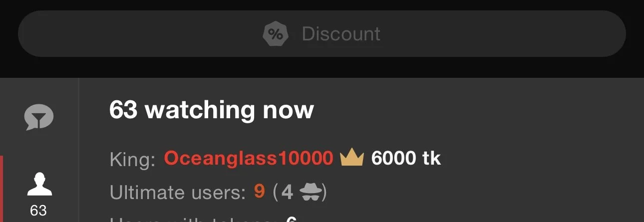Click the 6 beside Users with tokens
This screenshot has width=644, height=222.
292,220
